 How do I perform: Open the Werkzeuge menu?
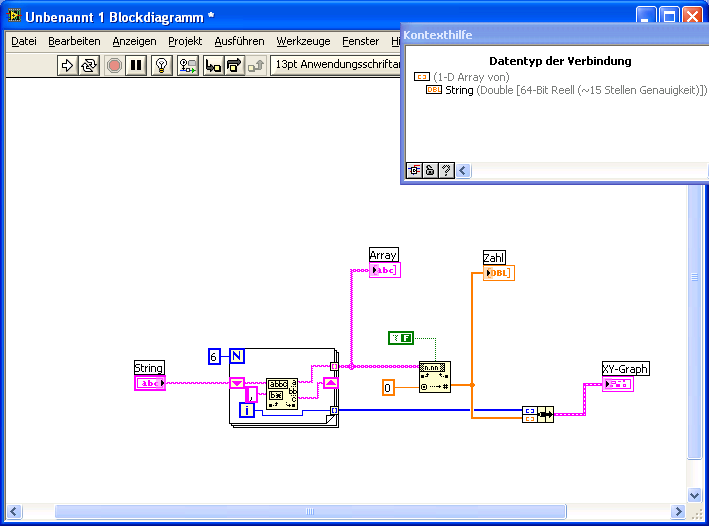303,41
